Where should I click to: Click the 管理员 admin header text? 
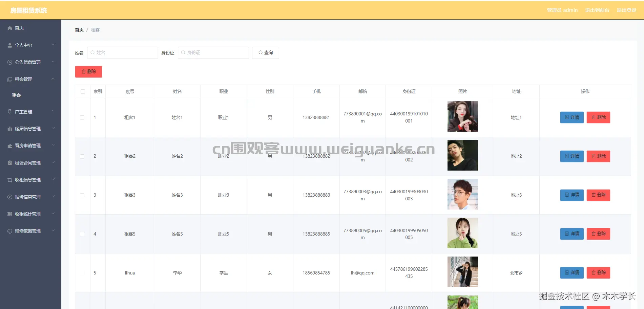562,10
